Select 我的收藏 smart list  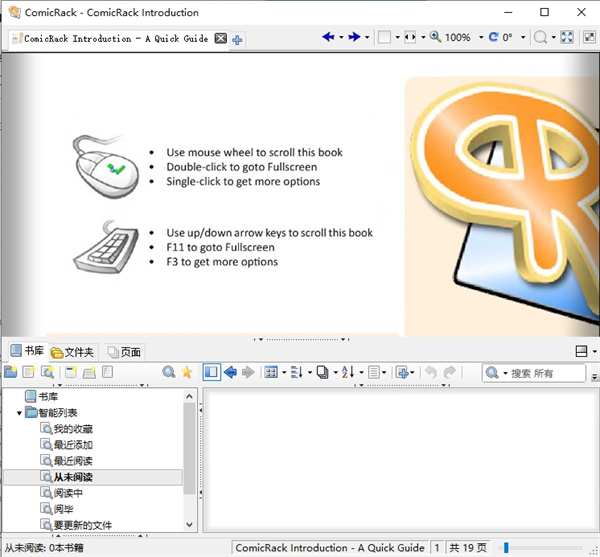point(67,429)
